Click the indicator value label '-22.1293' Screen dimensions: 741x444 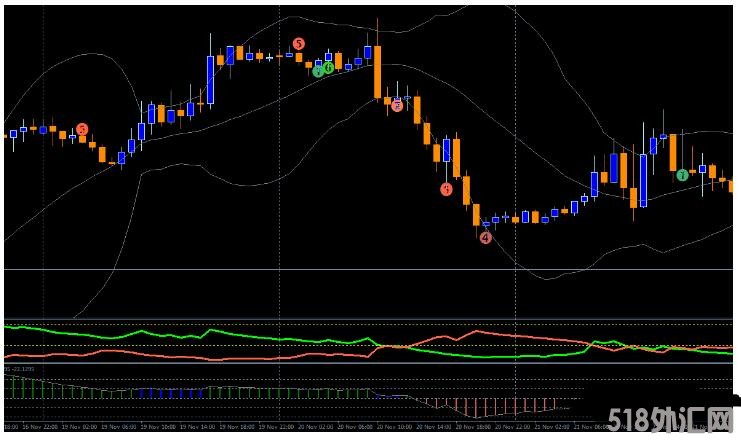click(23, 369)
